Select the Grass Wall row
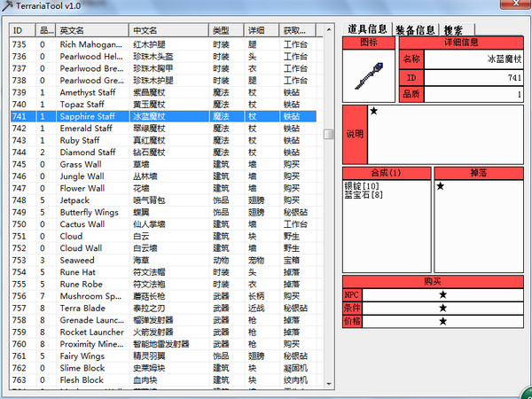The image size is (532, 399). (x=163, y=164)
